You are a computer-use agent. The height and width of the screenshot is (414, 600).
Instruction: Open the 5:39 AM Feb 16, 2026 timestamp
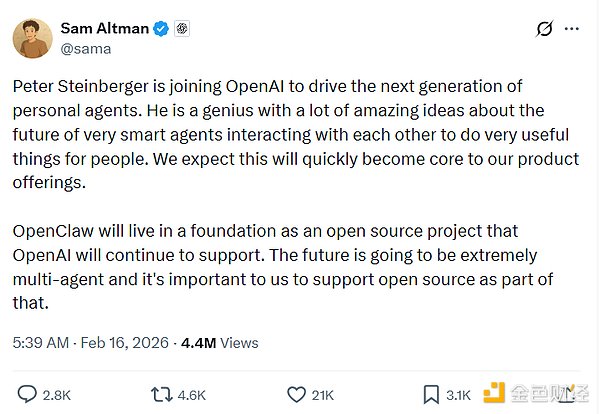(91, 342)
